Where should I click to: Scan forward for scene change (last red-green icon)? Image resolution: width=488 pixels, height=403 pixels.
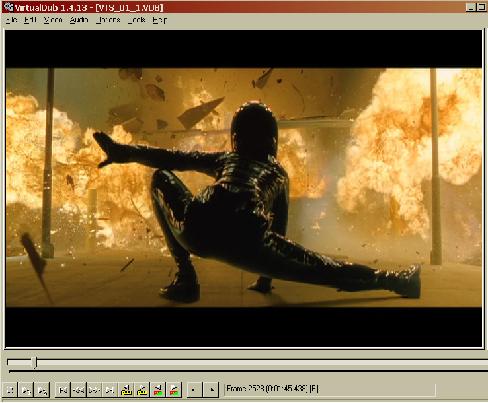174,389
